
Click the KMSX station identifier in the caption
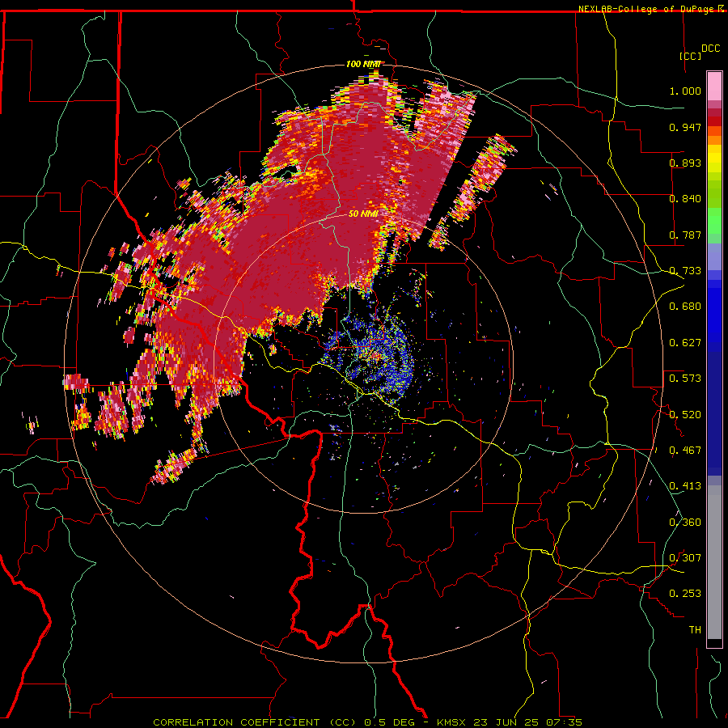(453, 722)
